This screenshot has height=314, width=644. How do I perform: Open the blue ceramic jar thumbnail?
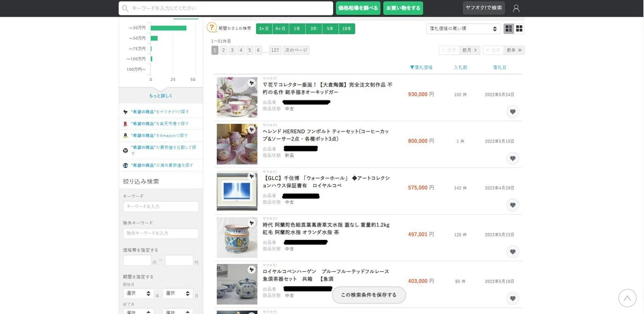click(237, 237)
